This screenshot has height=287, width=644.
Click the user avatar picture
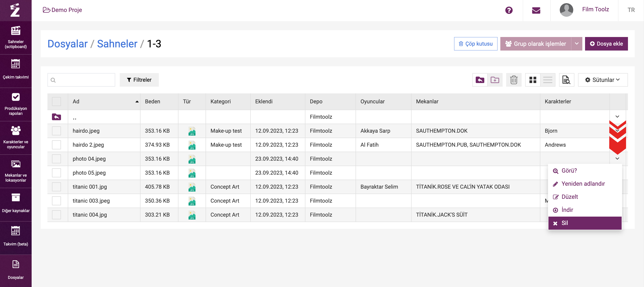pyautogui.click(x=566, y=10)
